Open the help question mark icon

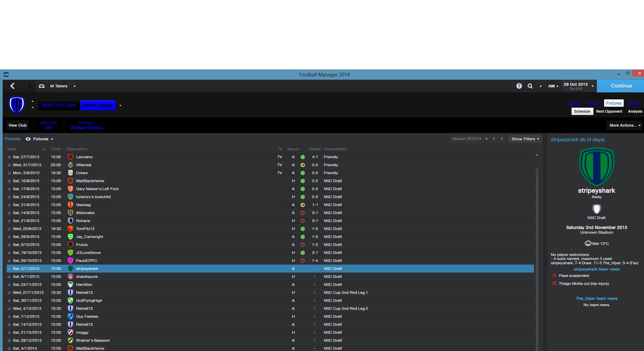tap(519, 86)
